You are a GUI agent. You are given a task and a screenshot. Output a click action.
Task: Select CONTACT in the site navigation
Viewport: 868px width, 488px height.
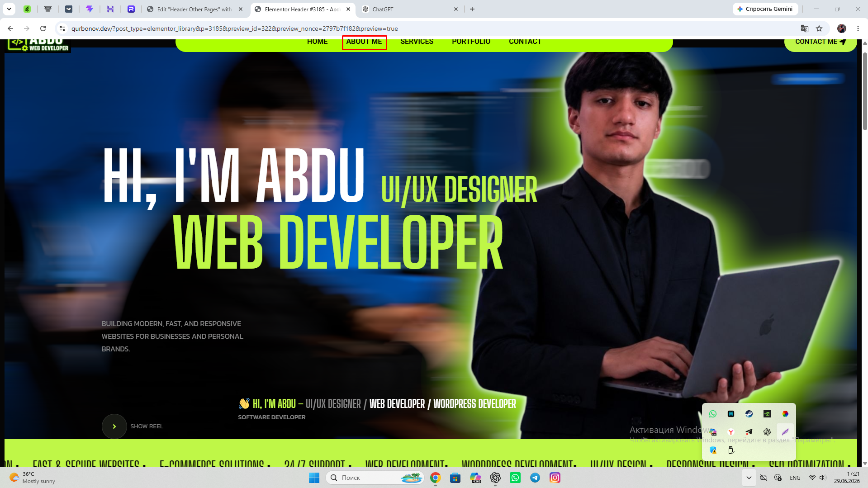coord(525,42)
